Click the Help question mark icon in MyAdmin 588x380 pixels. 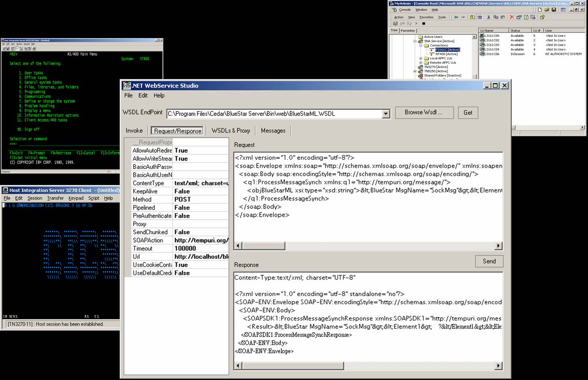click(542, 17)
